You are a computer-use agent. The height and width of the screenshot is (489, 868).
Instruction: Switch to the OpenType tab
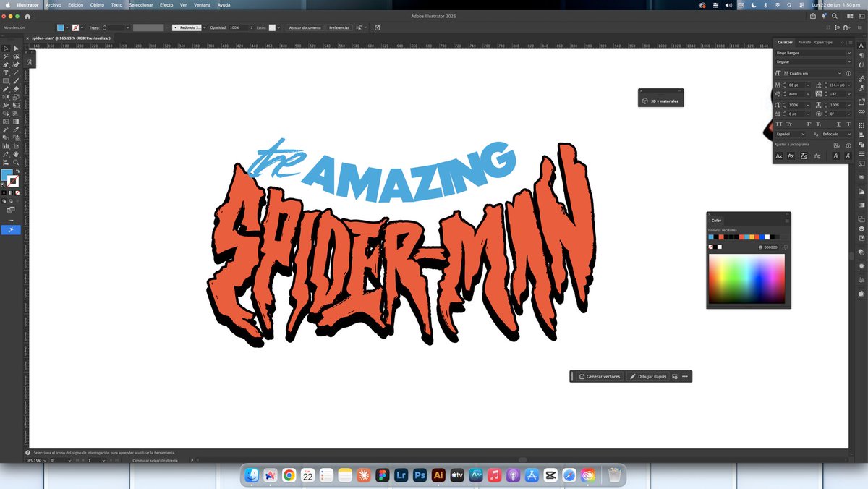pyautogui.click(x=823, y=42)
